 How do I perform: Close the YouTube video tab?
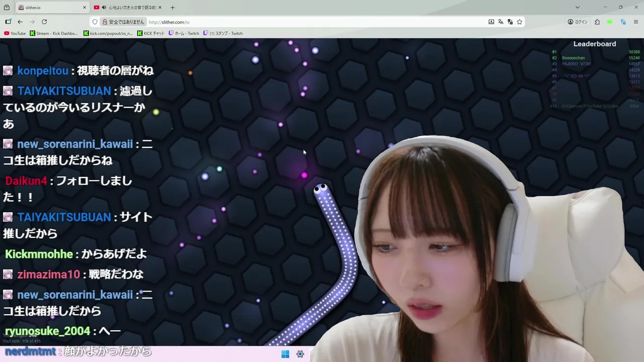tap(160, 8)
